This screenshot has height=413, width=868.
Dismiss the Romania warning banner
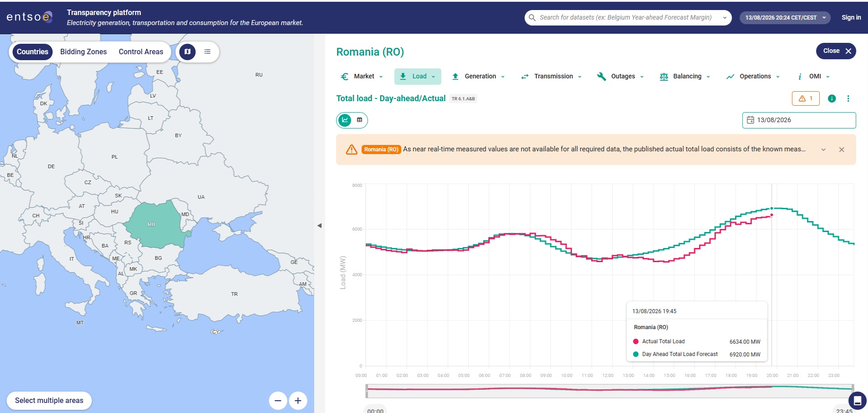[x=842, y=150]
